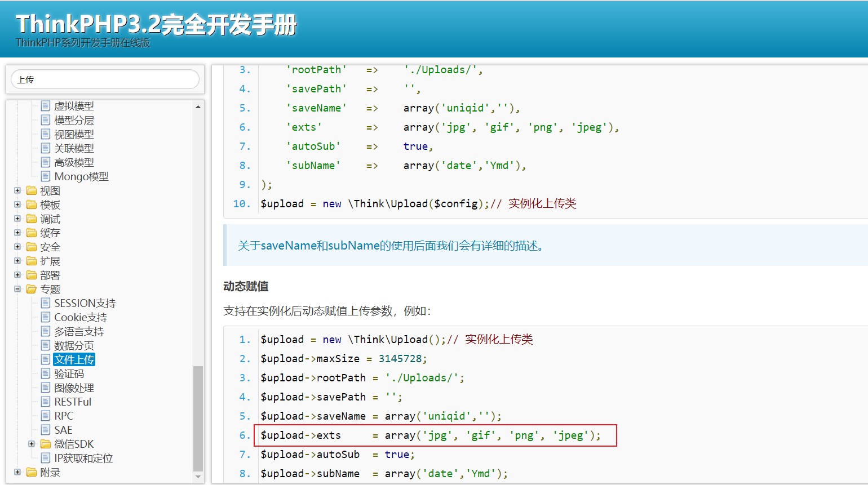868x485 pixels.
Task: Click the folder icon beside 安全
Action: [x=32, y=247]
